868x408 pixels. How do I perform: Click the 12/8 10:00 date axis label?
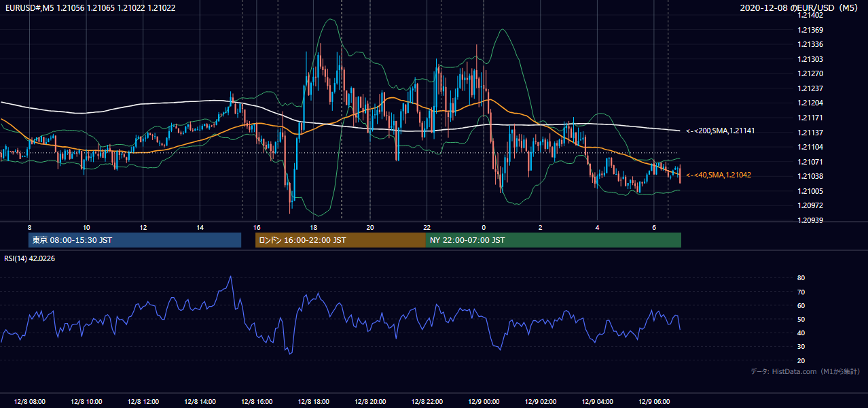(x=86, y=401)
